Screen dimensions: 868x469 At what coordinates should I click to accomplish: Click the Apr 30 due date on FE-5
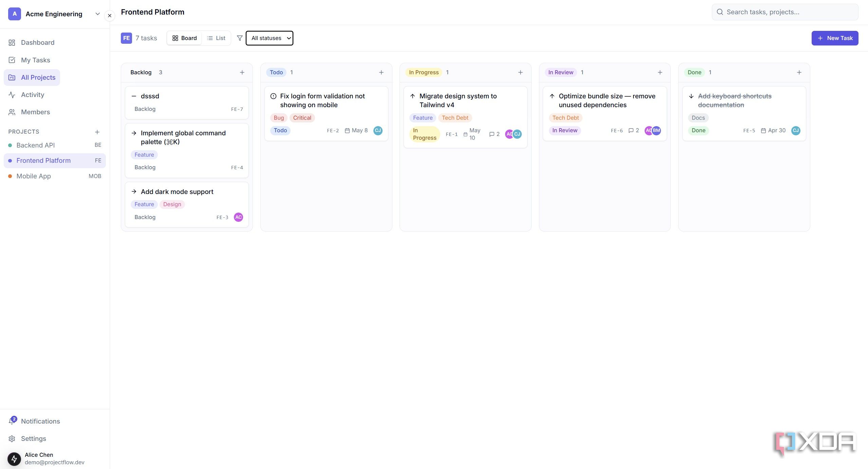point(773,131)
